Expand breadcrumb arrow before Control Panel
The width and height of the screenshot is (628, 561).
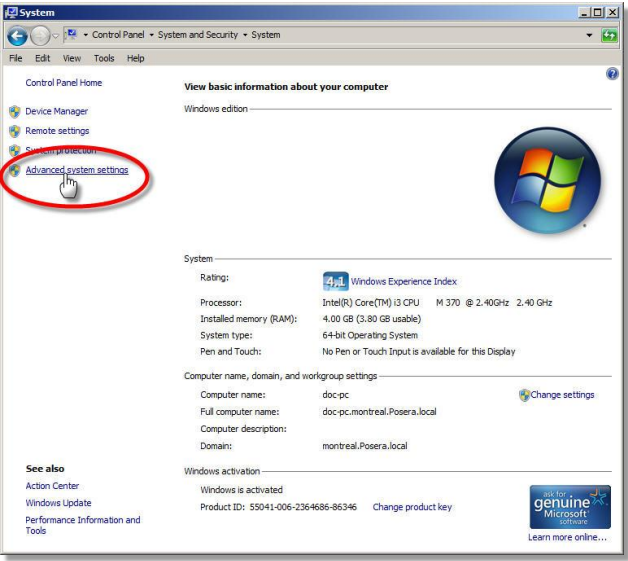(x=87, y=35)
